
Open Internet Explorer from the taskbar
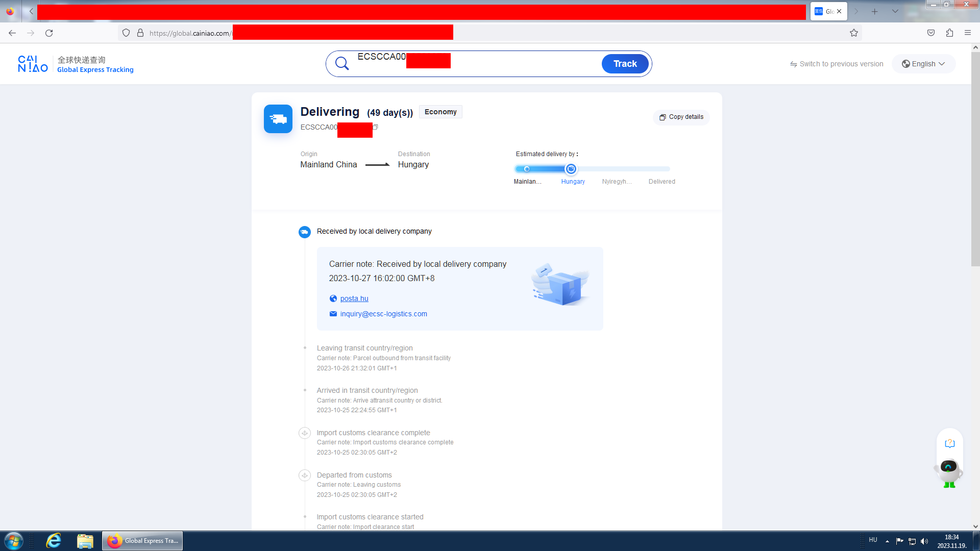[54, 541]
